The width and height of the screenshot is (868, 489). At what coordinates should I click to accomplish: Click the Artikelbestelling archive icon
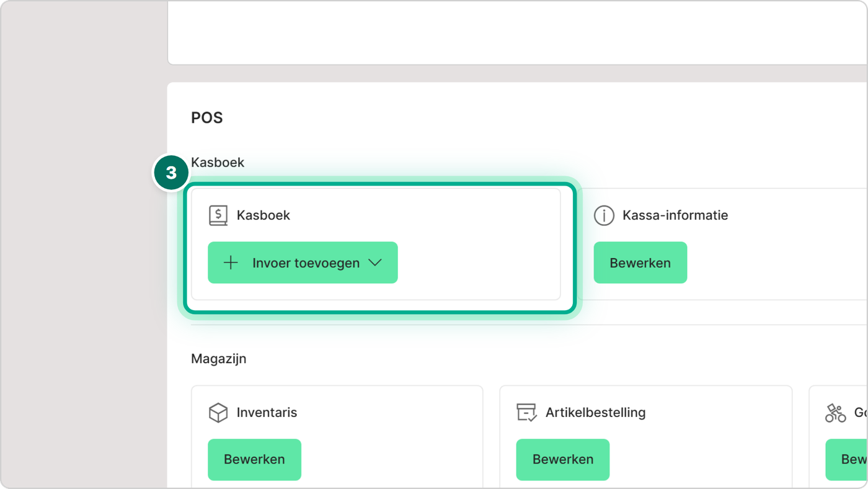click(x=526, y=413)
